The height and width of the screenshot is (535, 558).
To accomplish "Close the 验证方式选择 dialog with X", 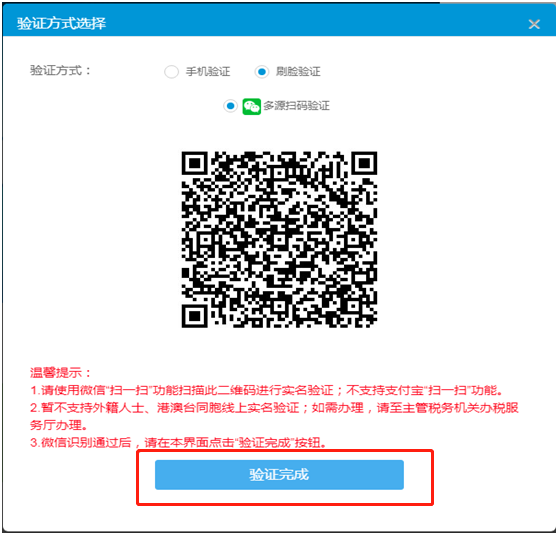I will pos(534,24).
